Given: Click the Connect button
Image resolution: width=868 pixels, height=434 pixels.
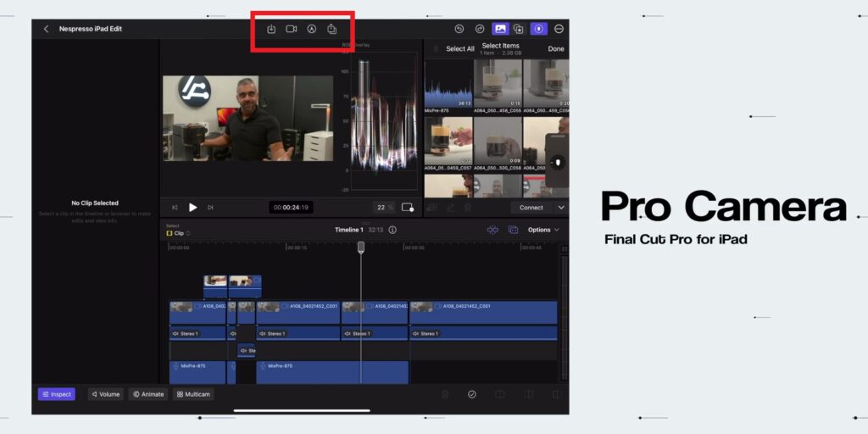Looking at the screenshot, I should [x=531, y=208].
